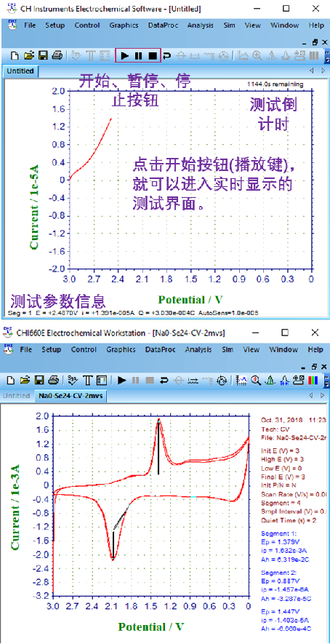Open DataProc menu in CHI660E window
Screen dimensions: 330x644
tap(160, 349)
